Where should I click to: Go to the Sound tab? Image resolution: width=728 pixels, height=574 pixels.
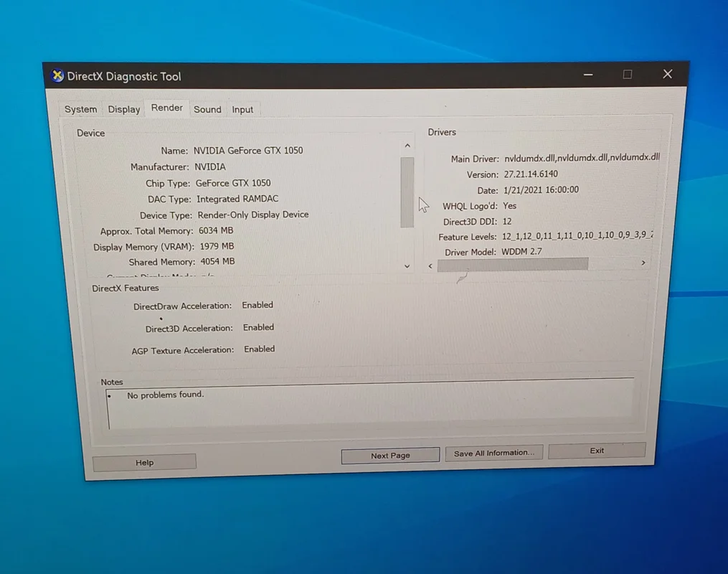coord(207,109)
